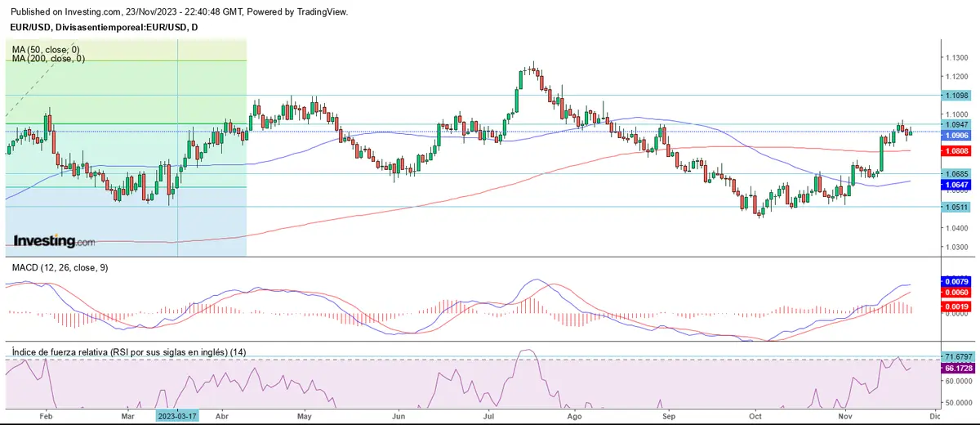Select the 1.0511 horizontal level label
The width and height of the screenshot is (980, 425).
pos(955,207)
